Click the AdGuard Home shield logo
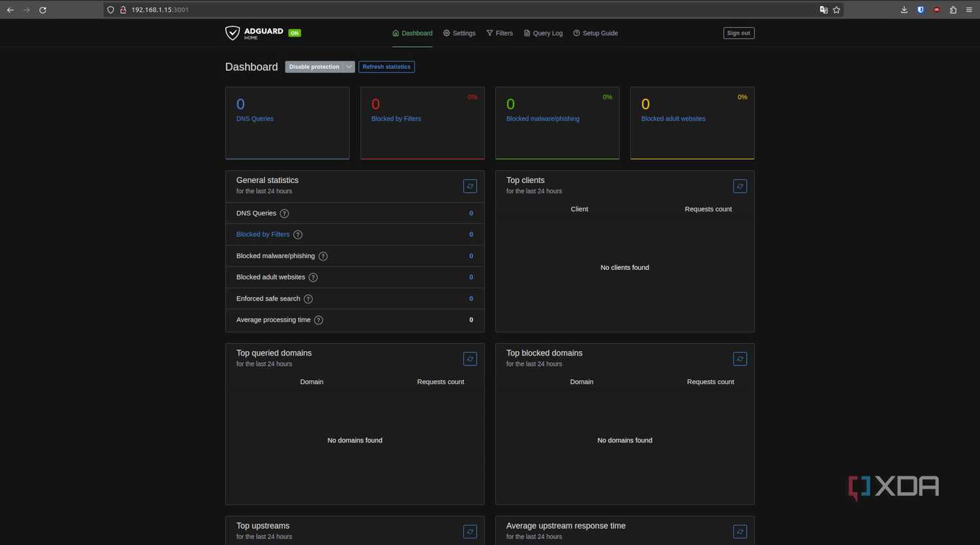980x545 pixels. [x=232, y=33]
